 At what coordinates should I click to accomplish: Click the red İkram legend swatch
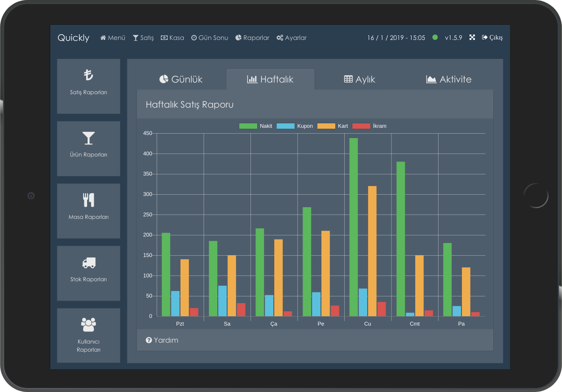361,126
